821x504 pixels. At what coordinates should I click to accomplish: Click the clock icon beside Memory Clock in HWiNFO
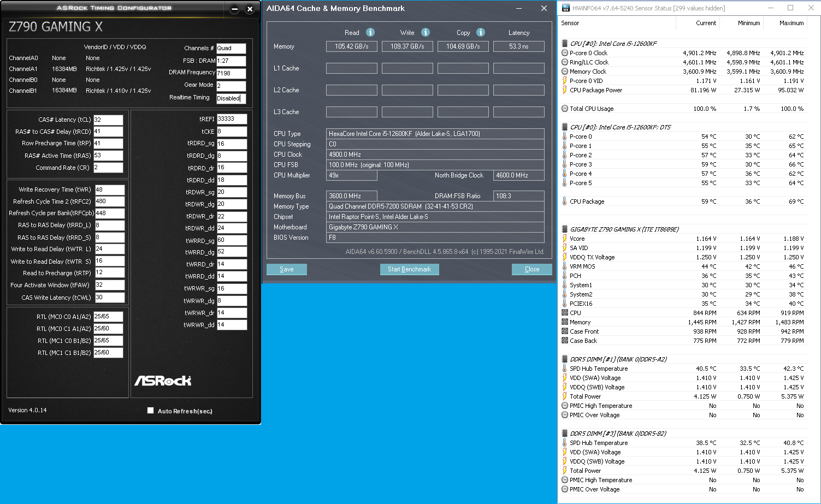[x=565, y=72]
